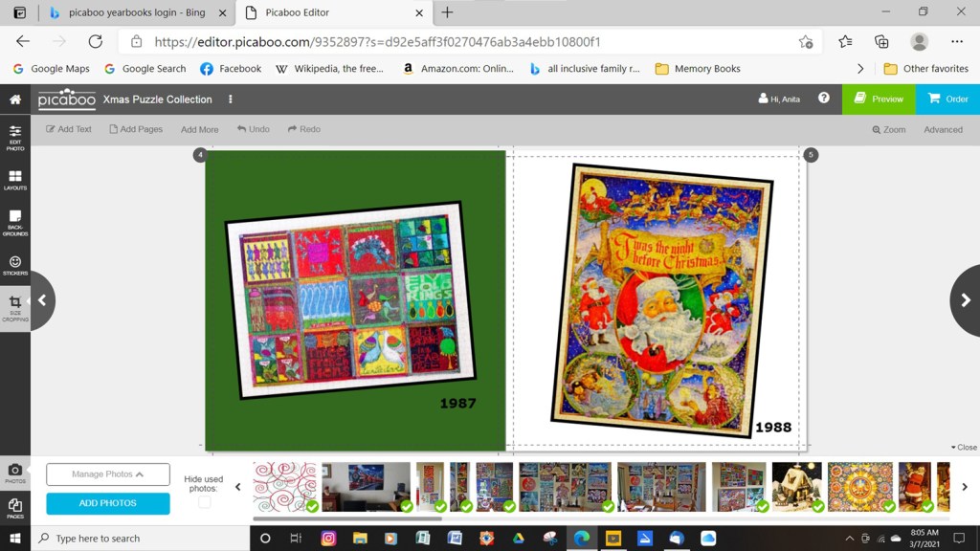
Task: Open the Zoom control
Action: pyautogui.click(x=889, y=128)
